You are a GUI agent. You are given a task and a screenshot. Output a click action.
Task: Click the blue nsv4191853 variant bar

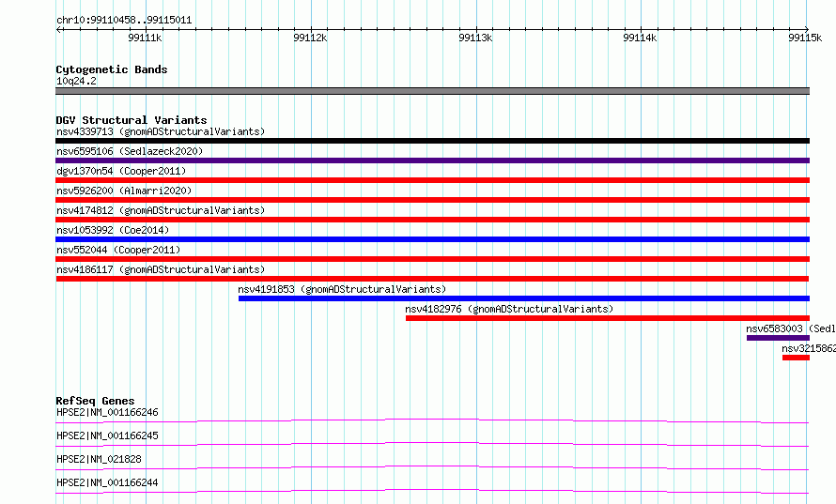[524, 298]
